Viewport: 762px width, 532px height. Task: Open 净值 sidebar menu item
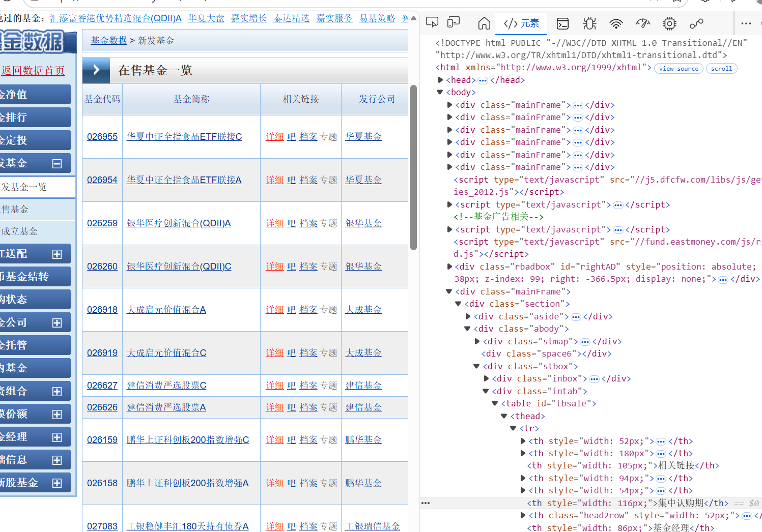(35, 95)
